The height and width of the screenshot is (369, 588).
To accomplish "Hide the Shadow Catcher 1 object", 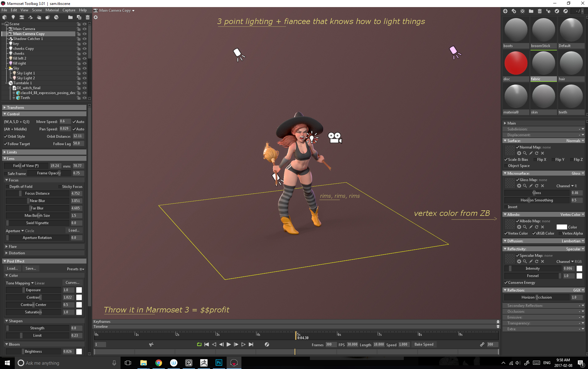I will click(85, 39).
